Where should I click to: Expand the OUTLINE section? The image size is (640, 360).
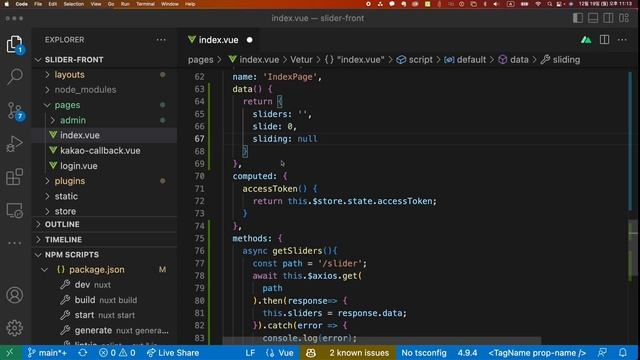104,224
